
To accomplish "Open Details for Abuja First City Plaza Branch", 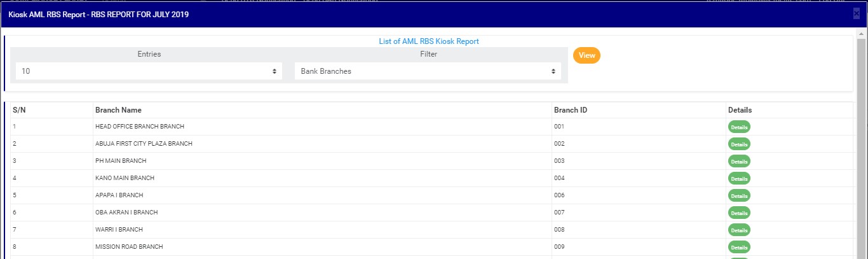I will (x=739, y=144).
